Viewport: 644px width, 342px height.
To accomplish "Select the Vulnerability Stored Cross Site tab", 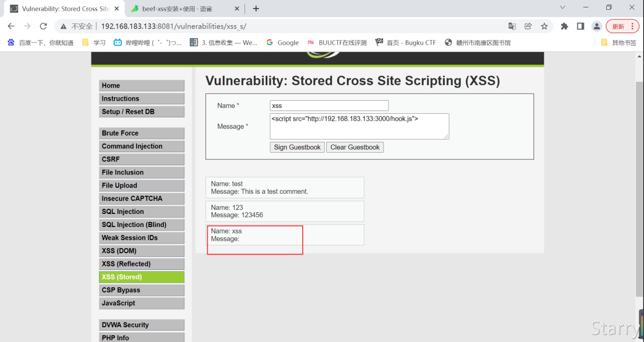I will pos(65,9).
